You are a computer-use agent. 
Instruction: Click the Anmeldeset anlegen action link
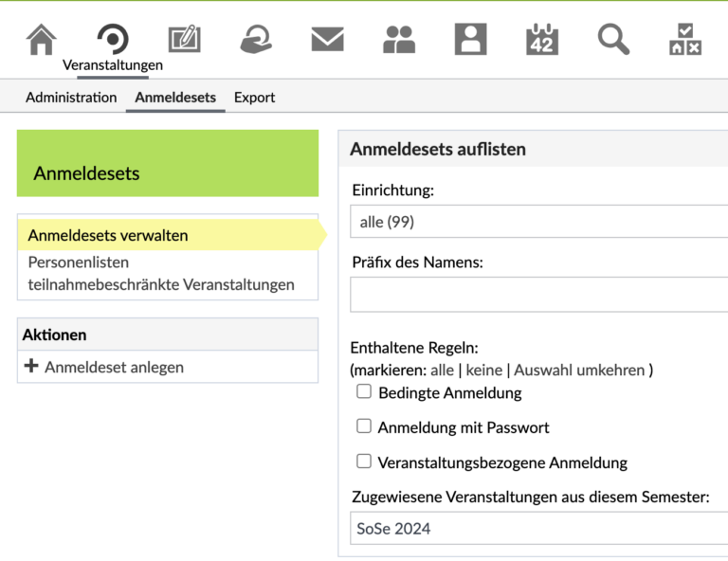coord(114,367)
